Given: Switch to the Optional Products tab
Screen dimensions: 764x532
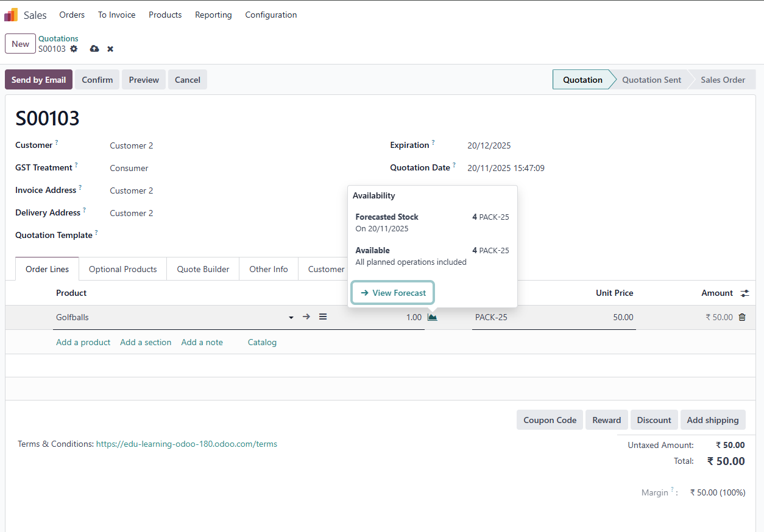Looking at the screenshot, I should (122, 269).
